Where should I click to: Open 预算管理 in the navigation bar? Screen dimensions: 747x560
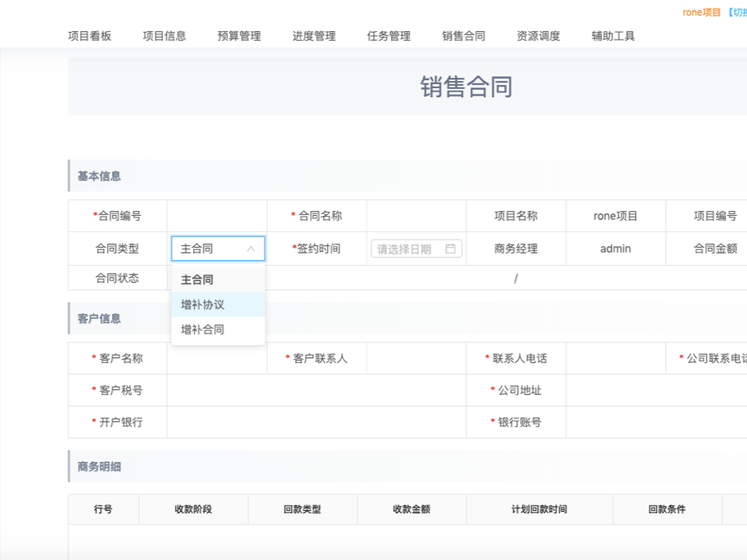[239, 36]
